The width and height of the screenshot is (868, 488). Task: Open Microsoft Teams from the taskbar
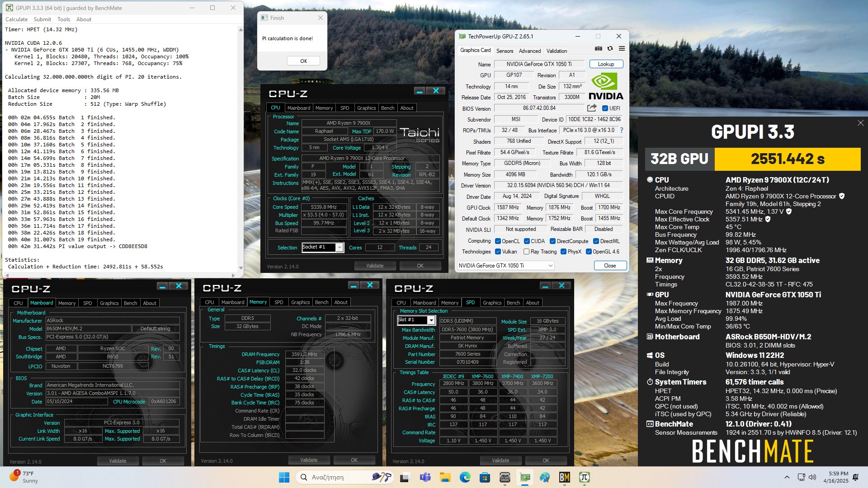click(425, 477)
